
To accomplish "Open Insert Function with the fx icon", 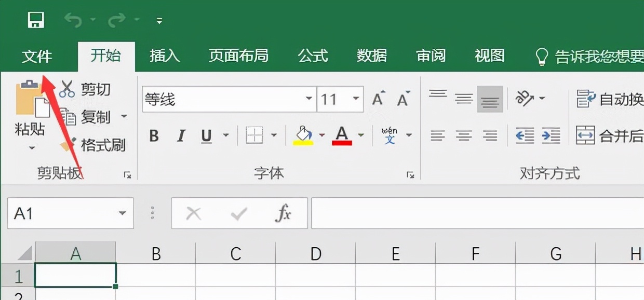I will (x=283, y=213).
